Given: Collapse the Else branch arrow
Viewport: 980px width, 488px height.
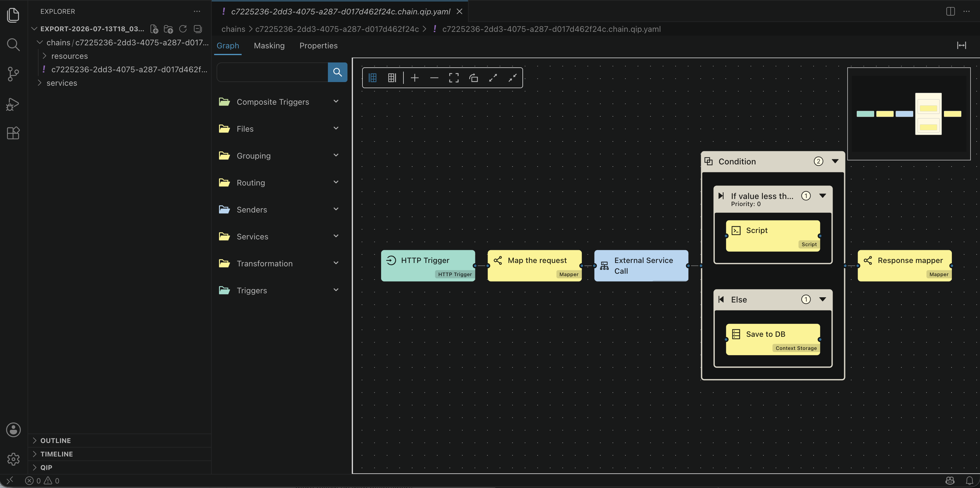Looking at the screenshot, I should point(822,299).
